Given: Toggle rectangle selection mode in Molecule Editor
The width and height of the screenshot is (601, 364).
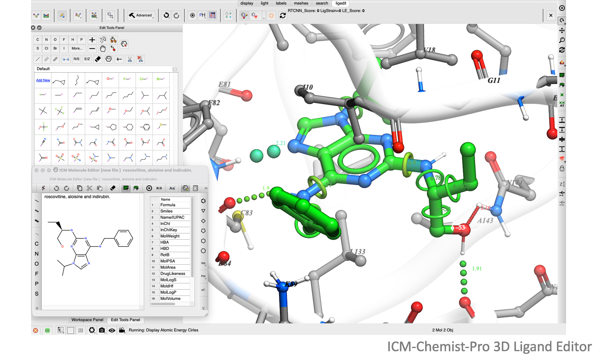Looking at the screenshot, I should pos(126,188).
